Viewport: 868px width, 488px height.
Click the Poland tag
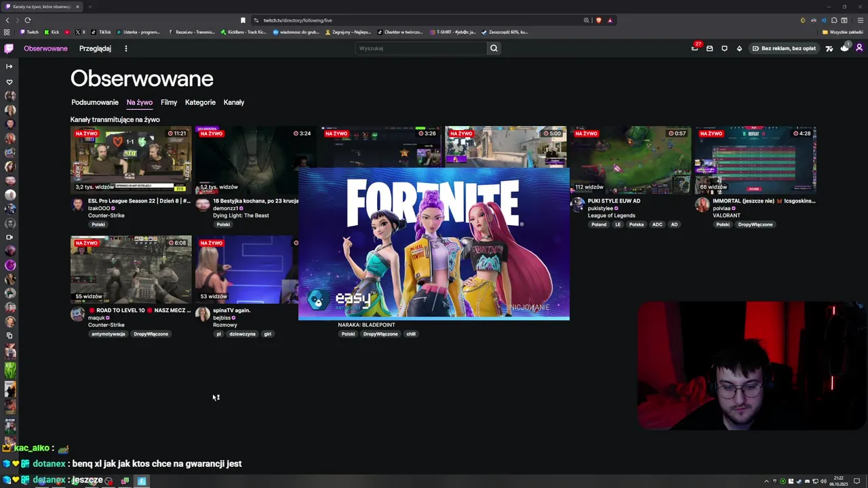coord(599,224)
